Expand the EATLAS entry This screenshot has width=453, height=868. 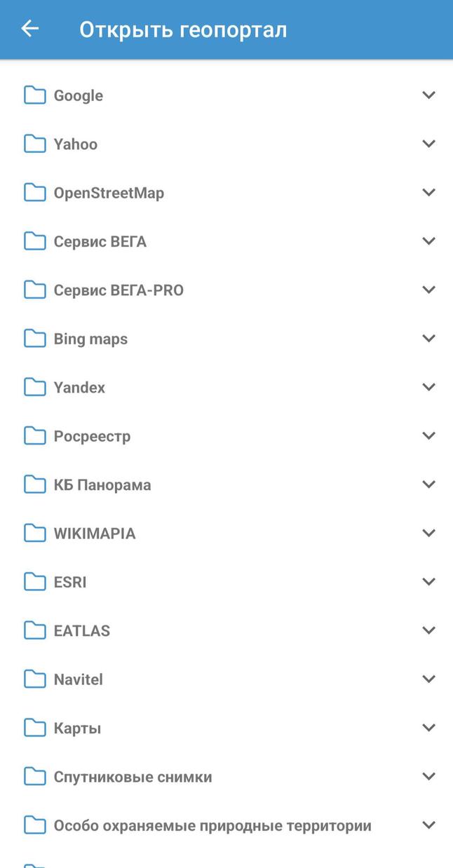coord(428,630)
